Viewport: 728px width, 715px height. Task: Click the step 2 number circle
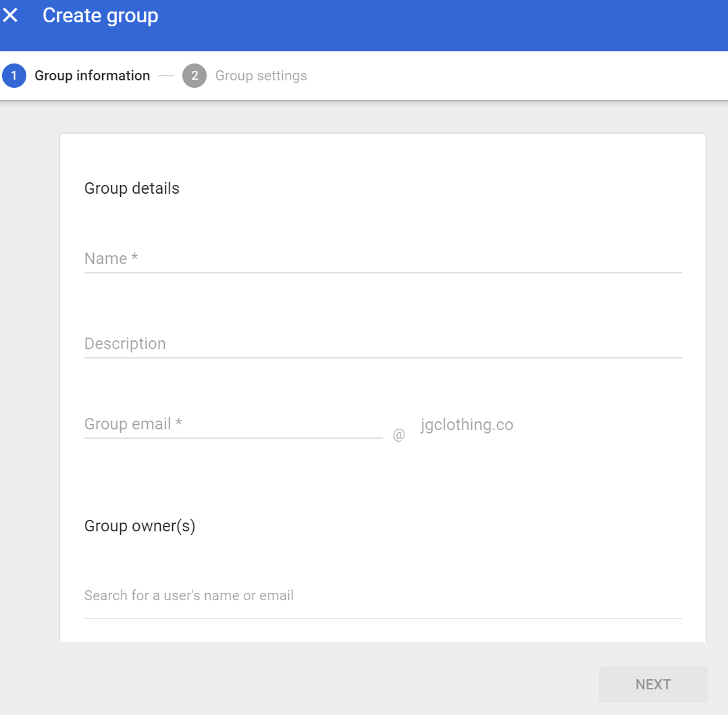(194, 76)
